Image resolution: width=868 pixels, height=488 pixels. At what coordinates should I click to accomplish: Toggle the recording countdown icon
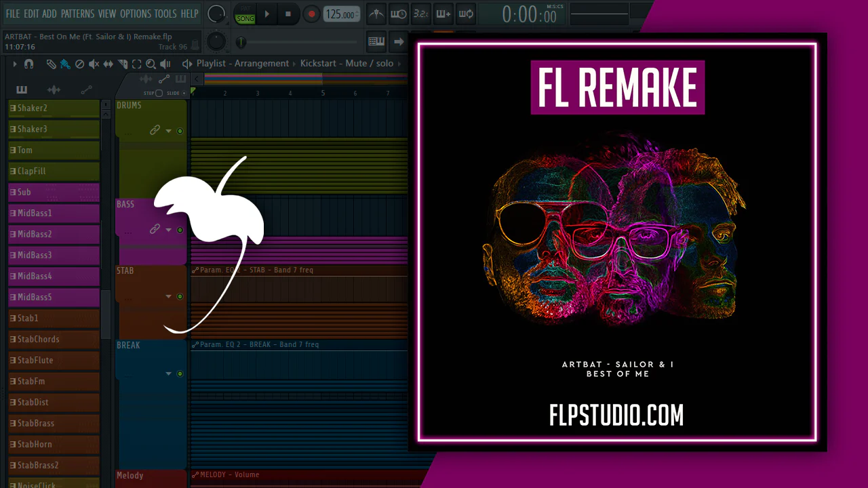421,14
